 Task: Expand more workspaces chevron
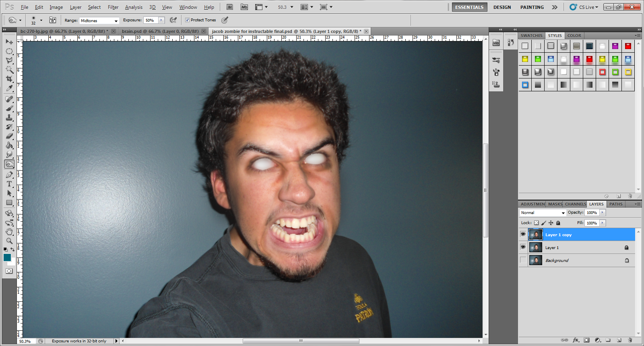tap(555, 7)
